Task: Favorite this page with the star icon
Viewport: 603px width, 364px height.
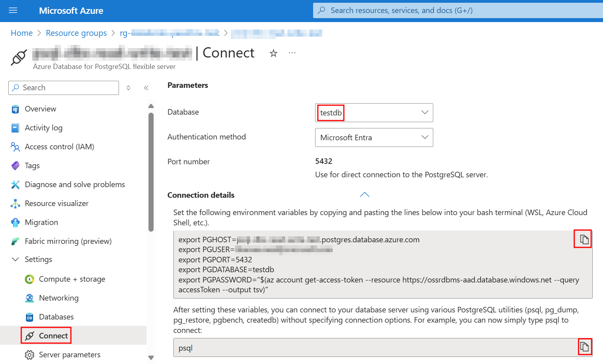Action: pyautogui.click(x=273, y=53)
